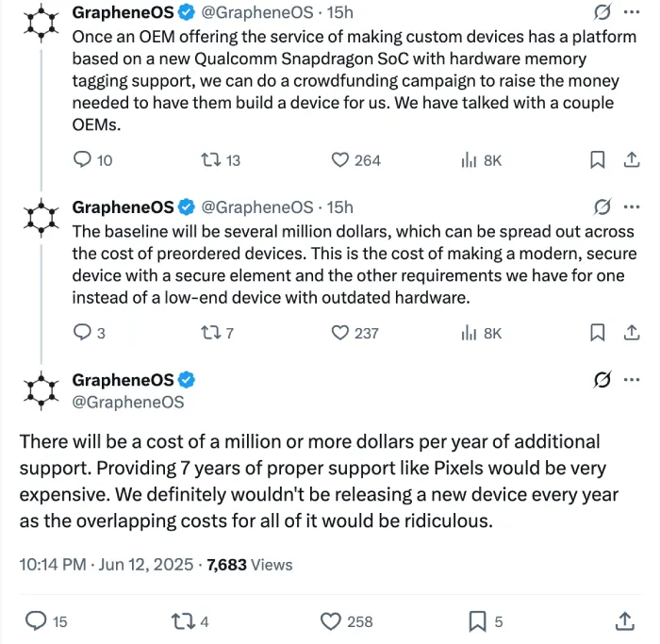Screen dimensions: 660x644
Task: Open GrapheneOS avatar on the second tweet
Action: (x=41, y=218)
